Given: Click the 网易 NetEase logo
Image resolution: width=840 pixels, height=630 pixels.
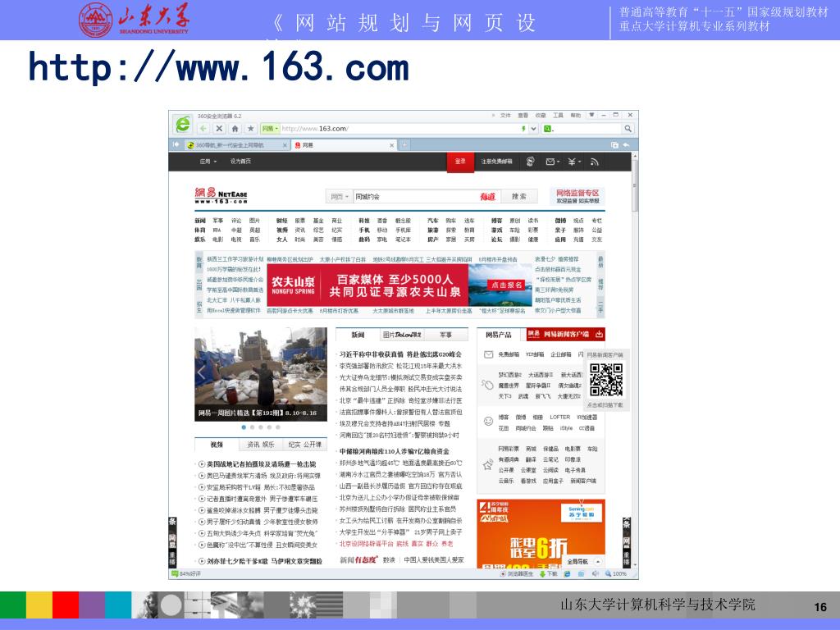Looking at the screenshot, I should pos(221,195).
